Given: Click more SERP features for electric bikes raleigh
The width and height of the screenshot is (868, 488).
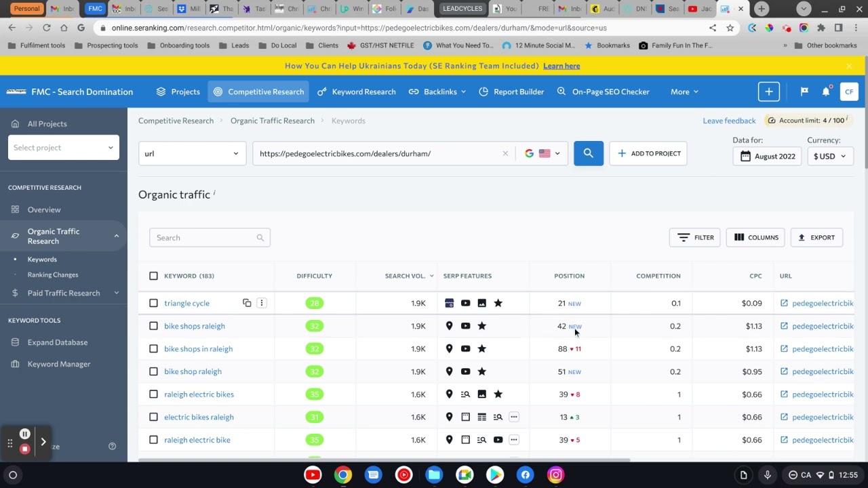Looking at the screenshot, I should (x=514, y=417).
